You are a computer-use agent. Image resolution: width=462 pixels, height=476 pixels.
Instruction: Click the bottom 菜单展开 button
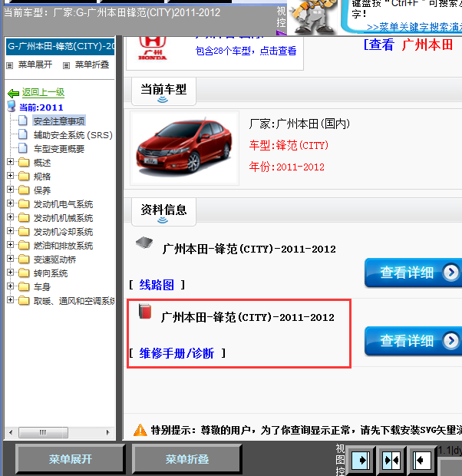click(71, 459)
